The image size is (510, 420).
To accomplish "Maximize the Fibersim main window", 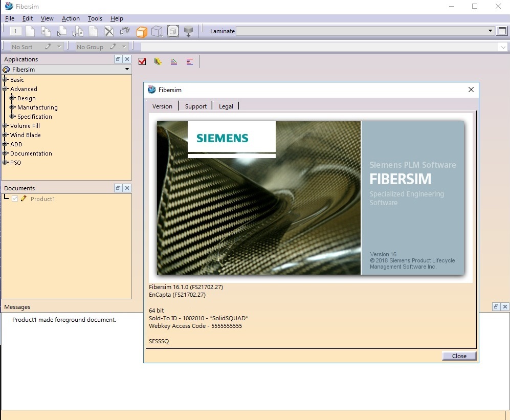I will (475, 6).
